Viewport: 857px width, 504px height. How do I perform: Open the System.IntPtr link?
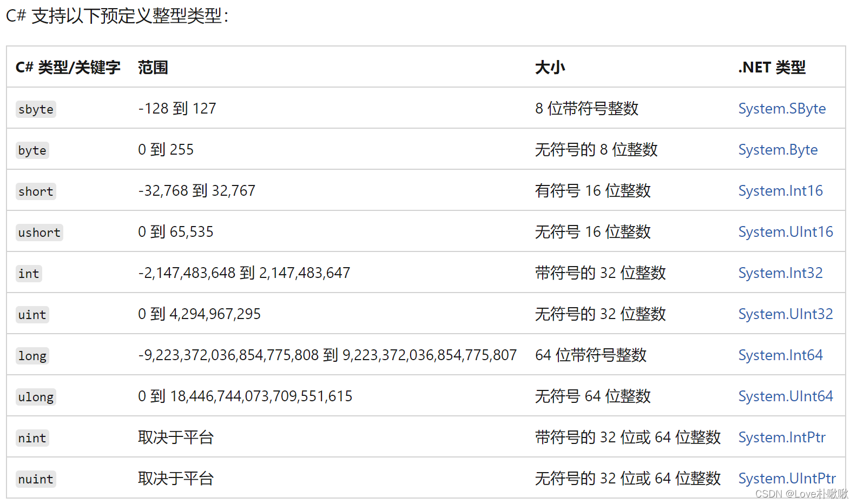pyautogui.click(x=782, y=437)
